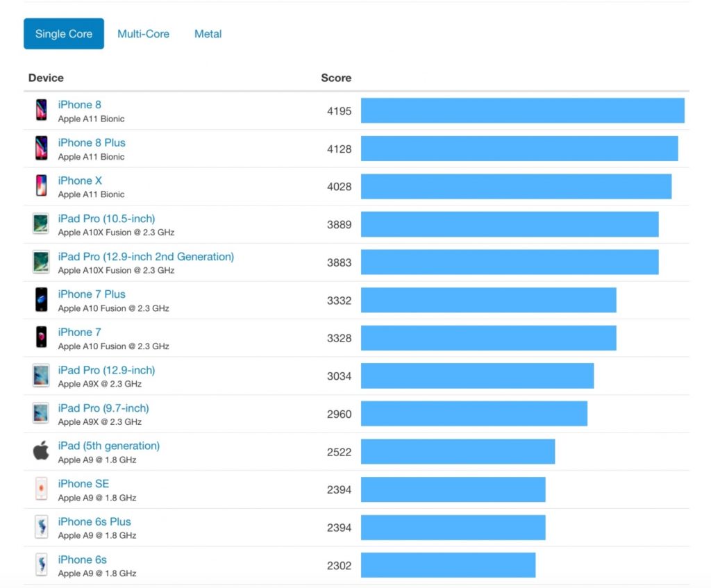Click the Apple logo beside iPad (5th generation)
711x588 pixels.
41,451
